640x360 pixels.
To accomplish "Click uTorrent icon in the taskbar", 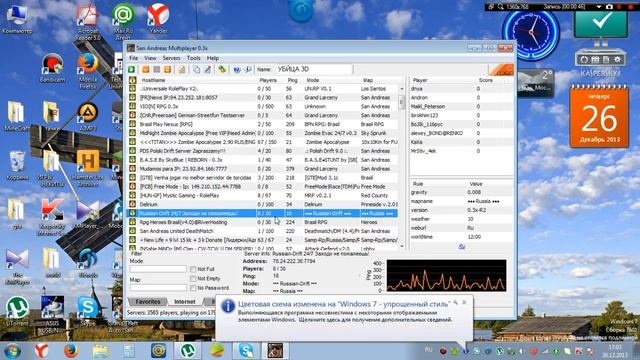I will click(187, 351).
